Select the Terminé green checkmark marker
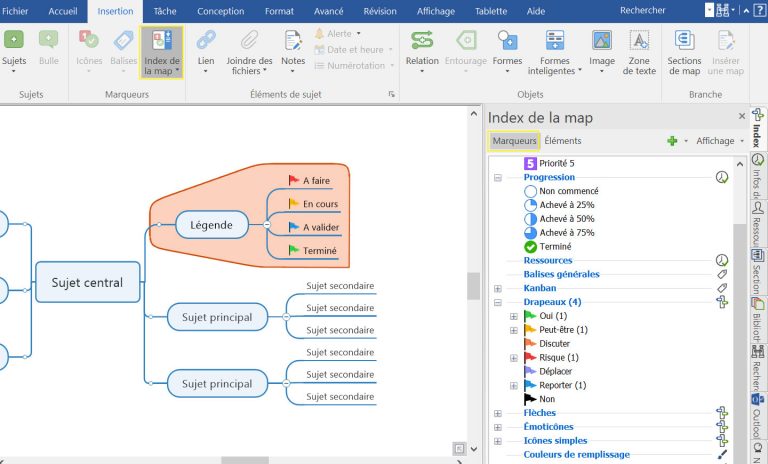 tap(531, 247)
